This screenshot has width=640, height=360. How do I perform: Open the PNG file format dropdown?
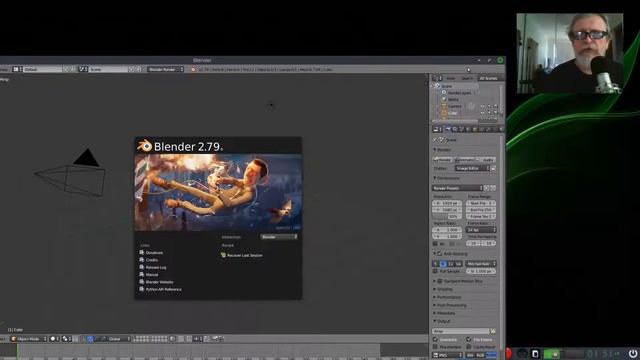[x=447, y=355]
